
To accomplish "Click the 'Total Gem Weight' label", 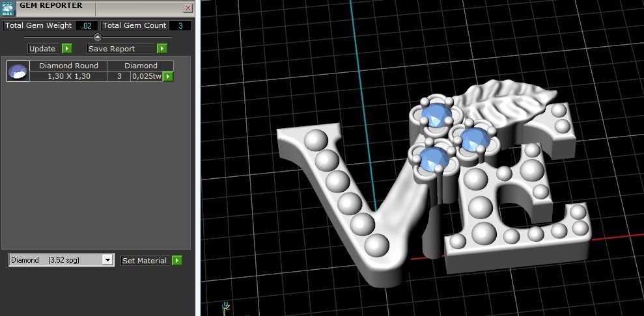I will coord(38,25).
